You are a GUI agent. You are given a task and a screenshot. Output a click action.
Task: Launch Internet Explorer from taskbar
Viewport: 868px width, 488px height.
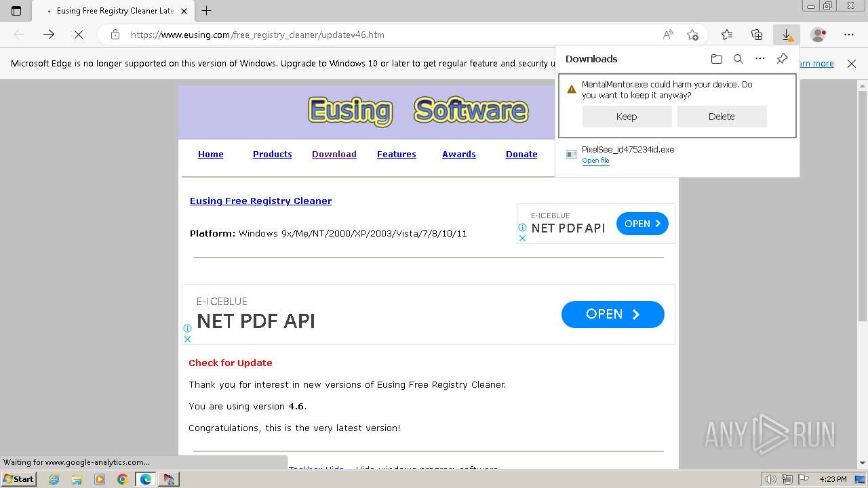coord(54,479)
